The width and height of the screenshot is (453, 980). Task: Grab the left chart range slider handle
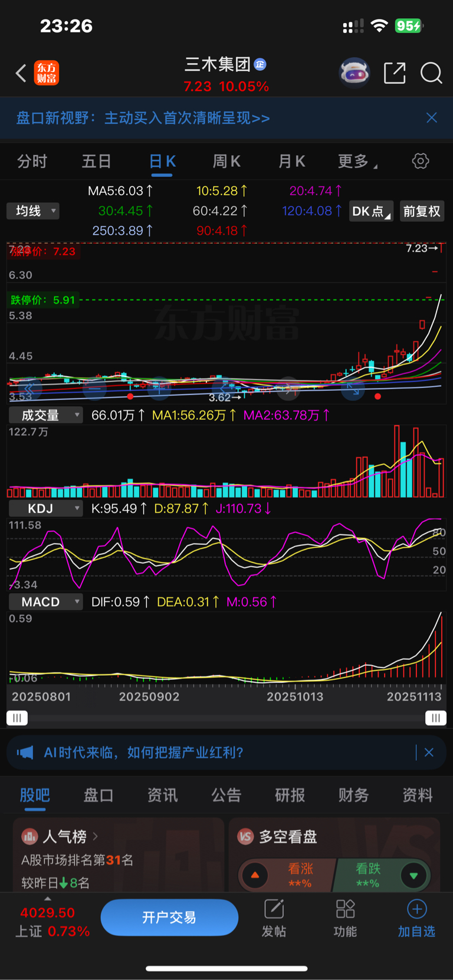(x=17, y=718)
